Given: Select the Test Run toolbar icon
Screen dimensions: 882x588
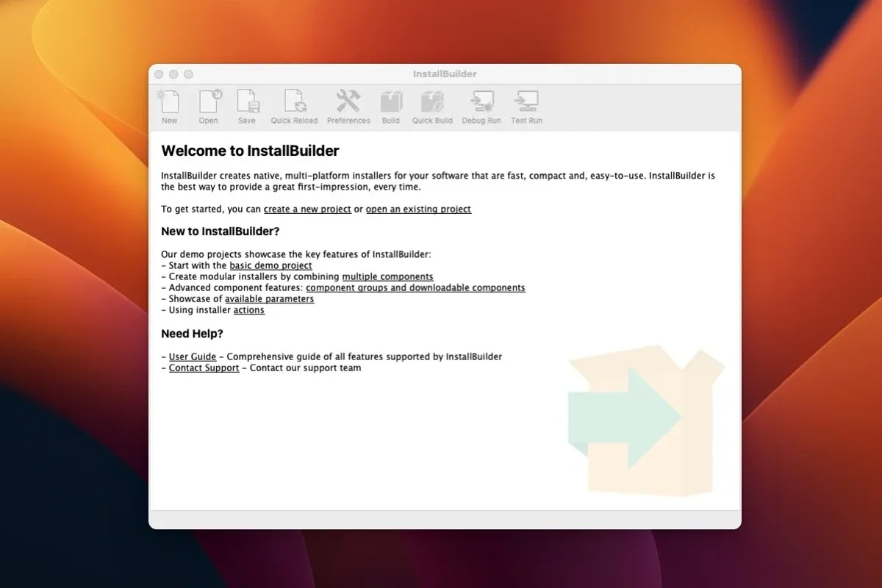Looking at the screenshot, I should click(x=526, y=103).
